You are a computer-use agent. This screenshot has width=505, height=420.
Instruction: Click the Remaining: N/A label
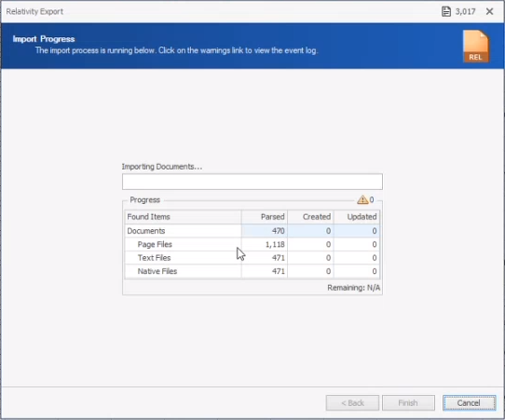pos(354,288)
